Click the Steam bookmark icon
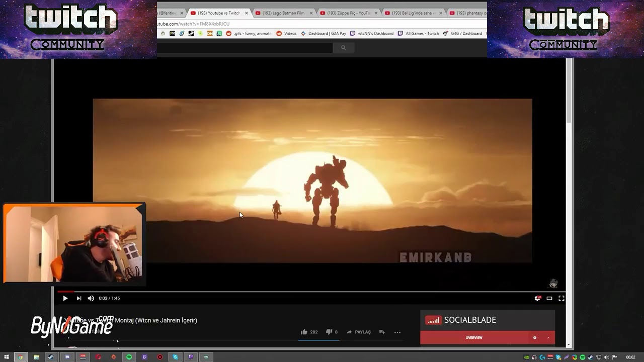 pos(191,34)
